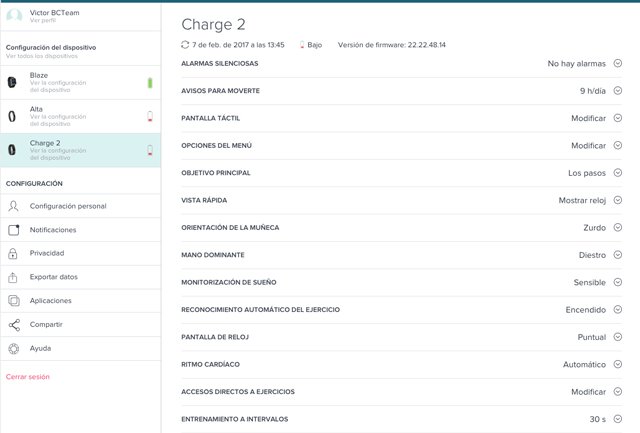Click the Charge 2 tracker device icon

(x=12, y=150)
